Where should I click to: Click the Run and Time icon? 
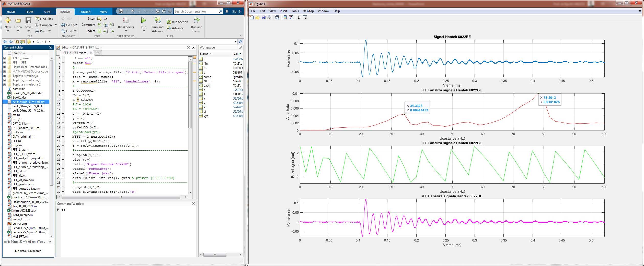[x=197, y=20]
